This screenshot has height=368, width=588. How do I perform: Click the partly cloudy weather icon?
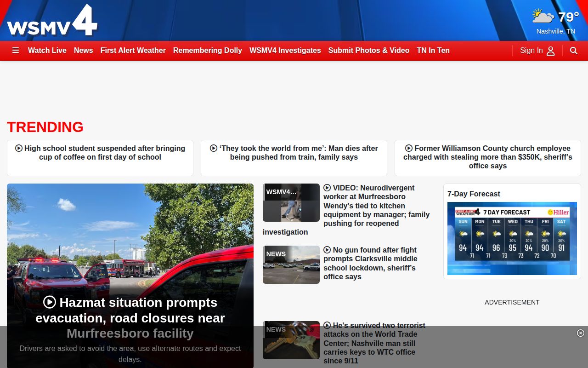pyautogui.click(x=543, y=17)
